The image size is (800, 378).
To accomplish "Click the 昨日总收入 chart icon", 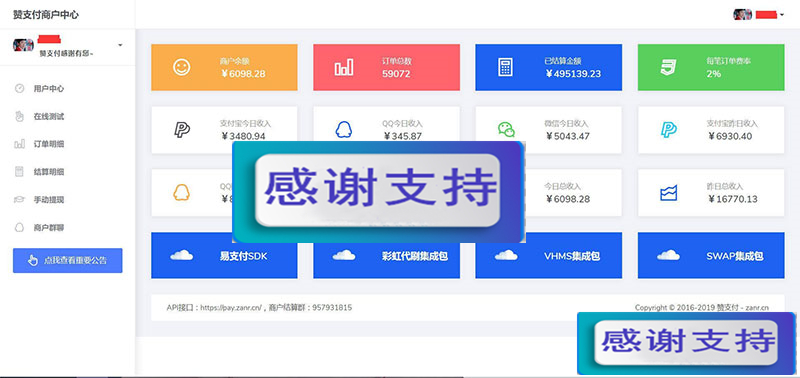I will pos(668,193).
